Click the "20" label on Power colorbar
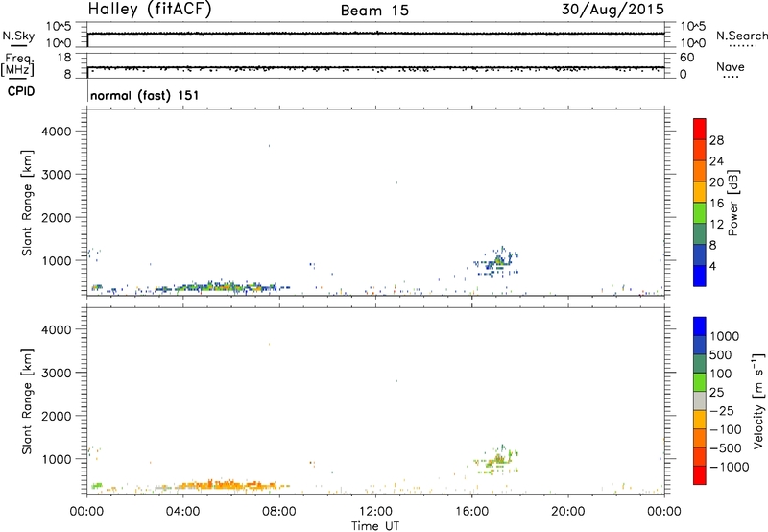 click(x=716, y=182)
